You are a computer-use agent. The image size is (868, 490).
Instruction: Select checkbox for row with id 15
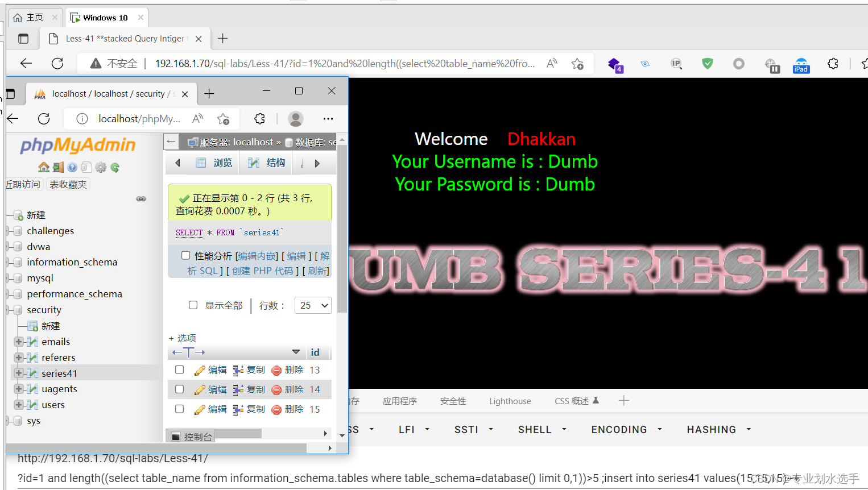180,409
